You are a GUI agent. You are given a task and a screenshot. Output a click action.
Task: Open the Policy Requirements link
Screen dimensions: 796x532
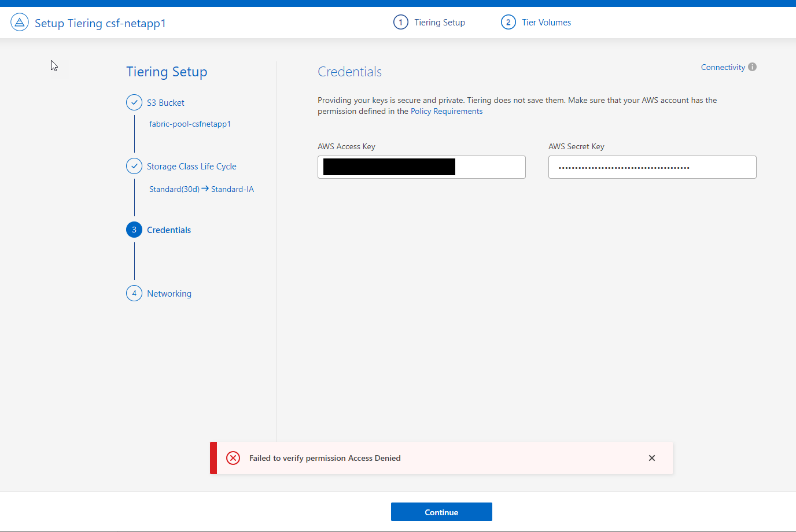(446, 112)
